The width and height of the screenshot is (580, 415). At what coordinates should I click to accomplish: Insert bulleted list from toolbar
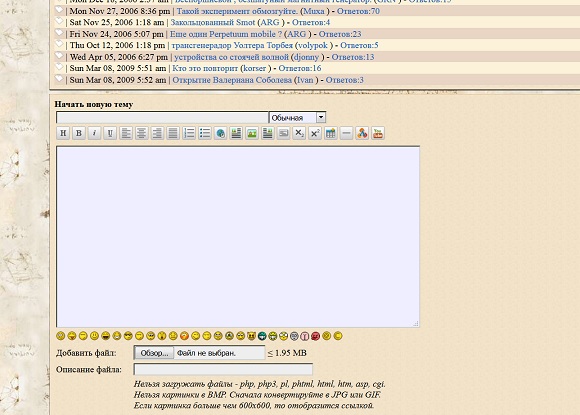pos(205,133)
